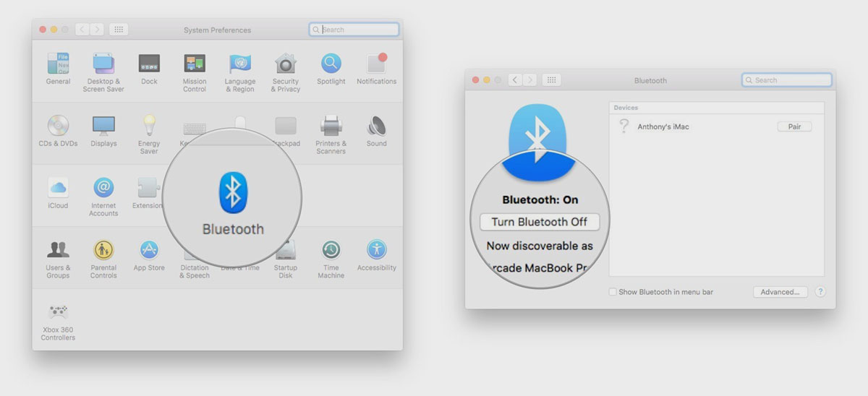Click Bluetooth window search field
The height and width of the screenshot is (396, 868).
pos(787,80)
